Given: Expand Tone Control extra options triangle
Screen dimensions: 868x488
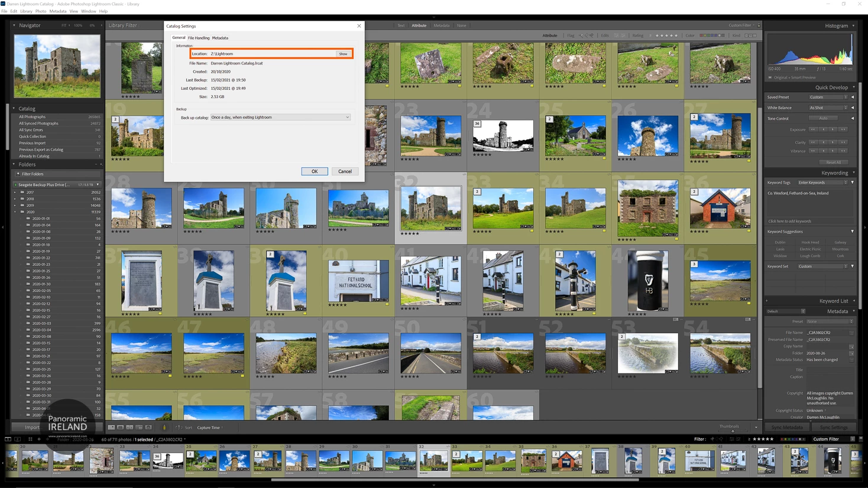Looking at the screenshot, I should 853,119.
